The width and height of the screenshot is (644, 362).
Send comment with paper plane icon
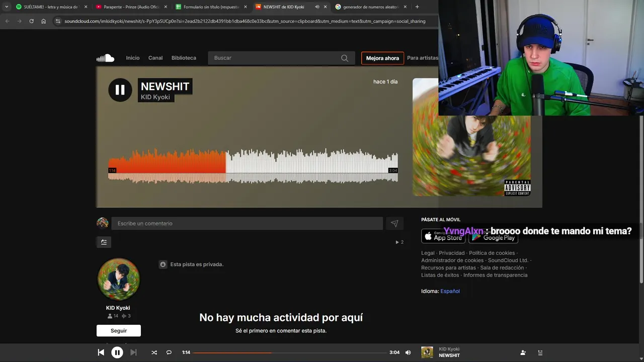(x=394, y=223)
